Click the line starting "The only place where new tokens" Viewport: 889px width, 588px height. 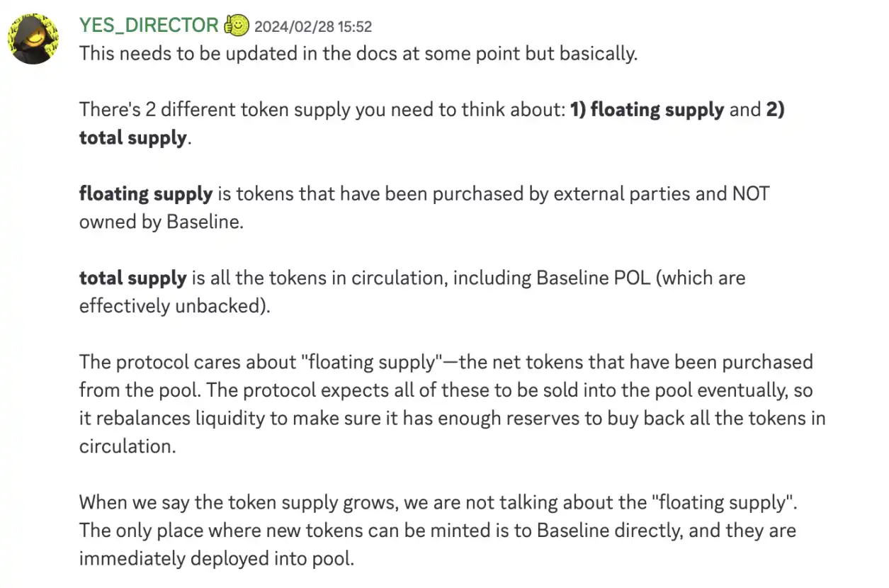(x=437, y=531)
